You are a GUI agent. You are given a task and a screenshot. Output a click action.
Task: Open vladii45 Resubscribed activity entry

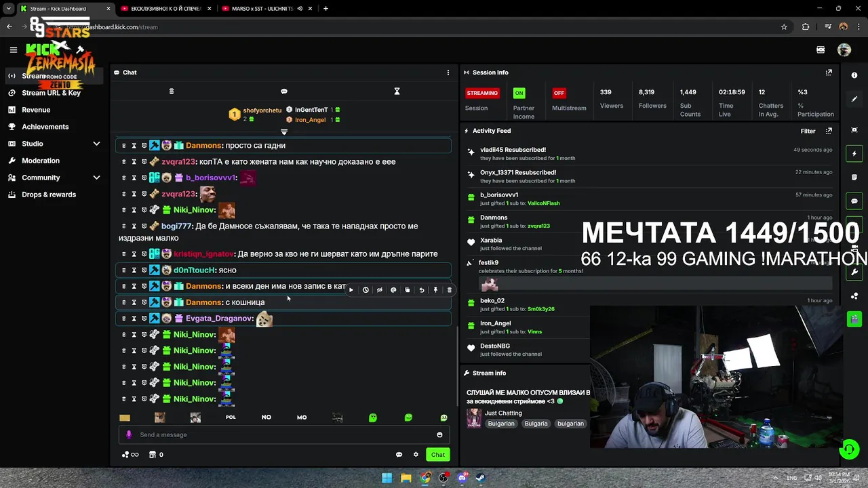click(650, 154)
